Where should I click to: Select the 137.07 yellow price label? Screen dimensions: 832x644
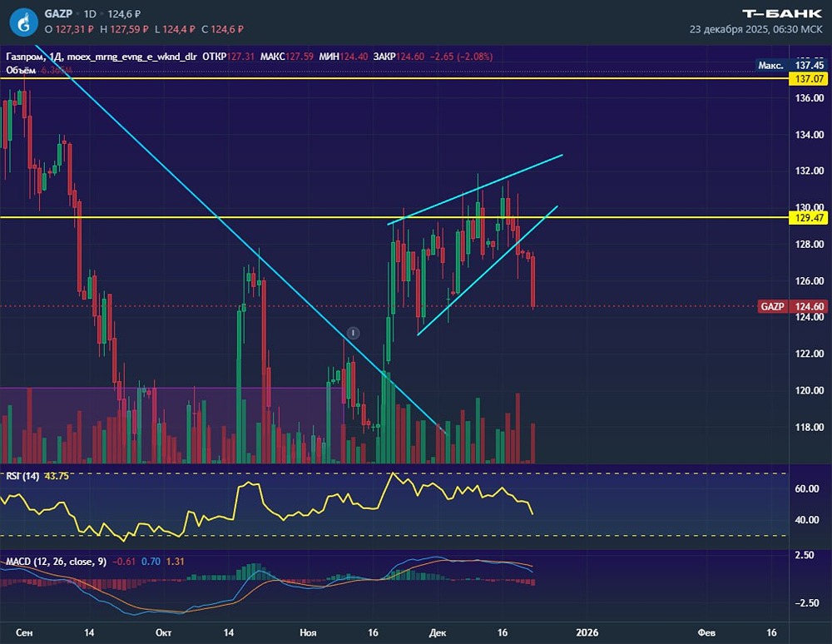(810, 78)
